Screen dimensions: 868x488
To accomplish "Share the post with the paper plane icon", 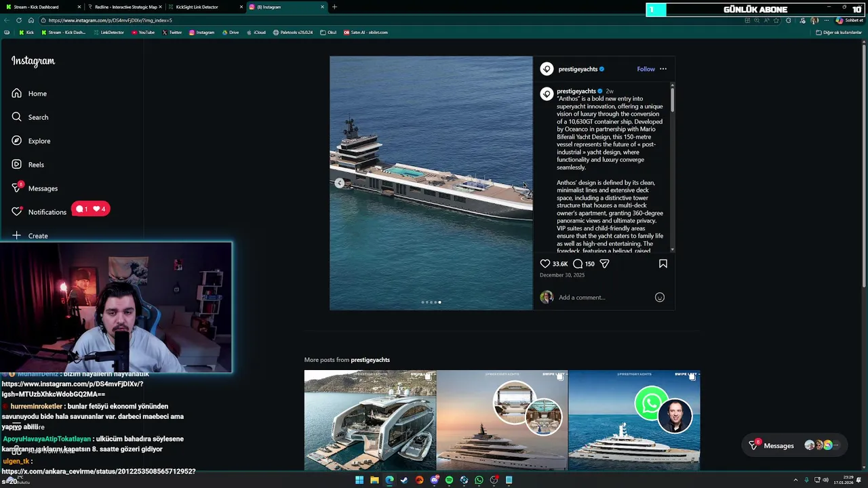I will 604,264.
